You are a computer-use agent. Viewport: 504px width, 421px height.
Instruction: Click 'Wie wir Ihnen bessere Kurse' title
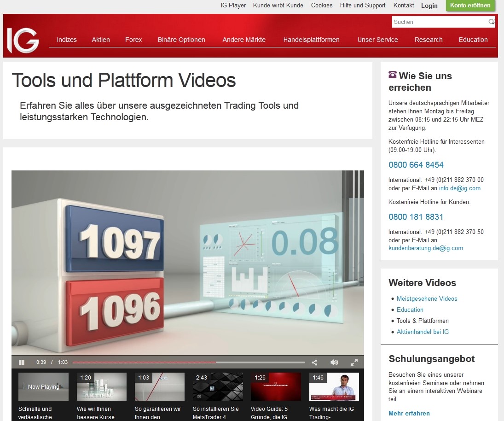tap(95, 413)
